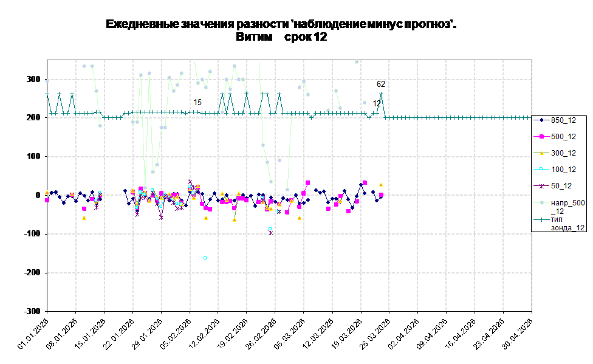This screenshot has height=364, width=593.
Task: Click the 300_12 legend label
Action: 563,153
